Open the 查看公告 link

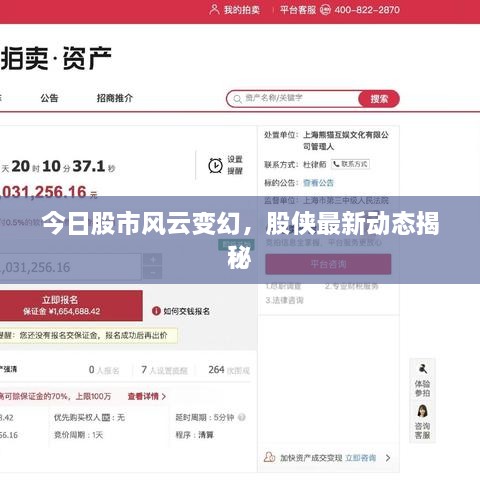[318, 183]
